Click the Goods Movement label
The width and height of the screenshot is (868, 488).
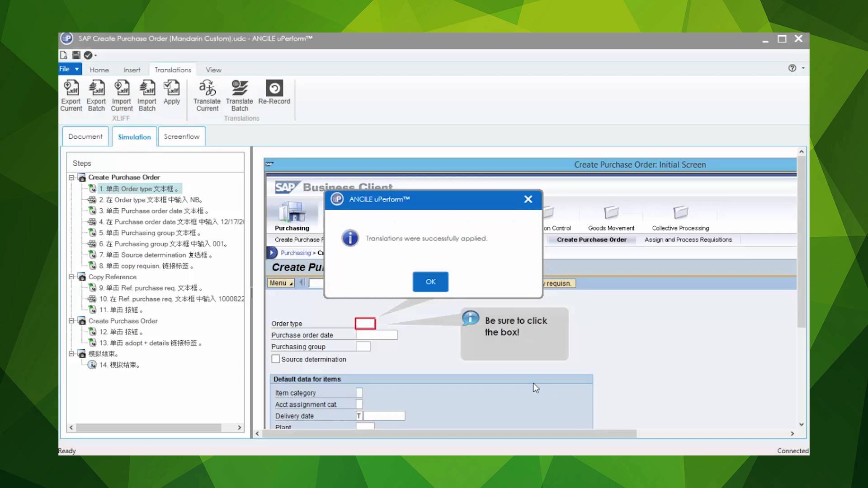coord(611,228)
